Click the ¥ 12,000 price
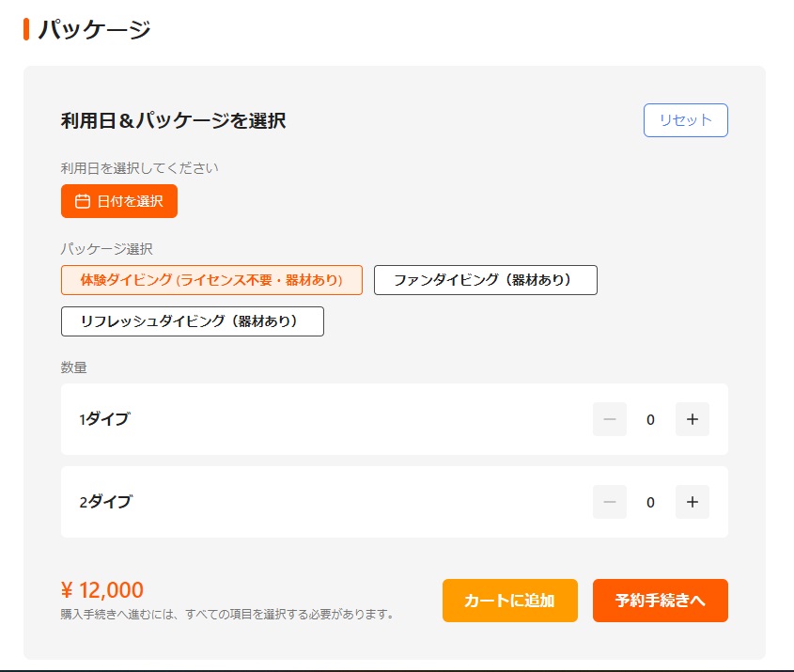The width and height of the screenshot is (794, 672). [102, 590]
